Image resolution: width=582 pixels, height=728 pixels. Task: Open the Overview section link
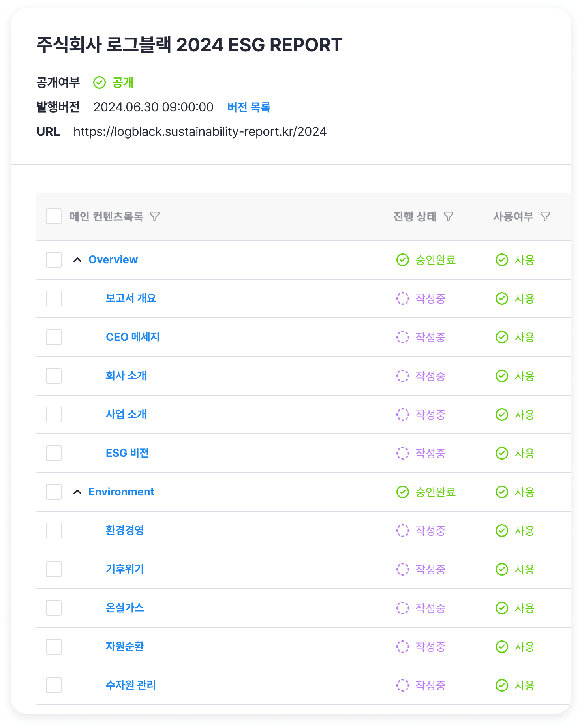[x=113, y=260]
